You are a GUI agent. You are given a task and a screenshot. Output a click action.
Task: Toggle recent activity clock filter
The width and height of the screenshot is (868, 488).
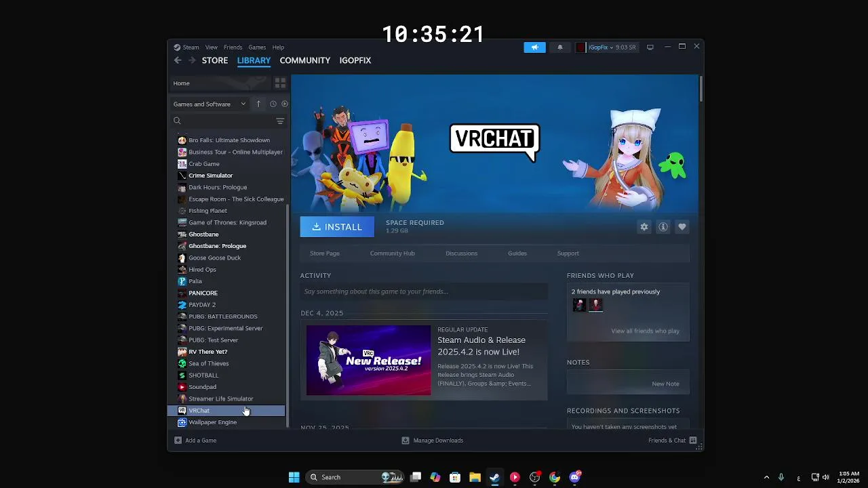(x=273, y=104)
